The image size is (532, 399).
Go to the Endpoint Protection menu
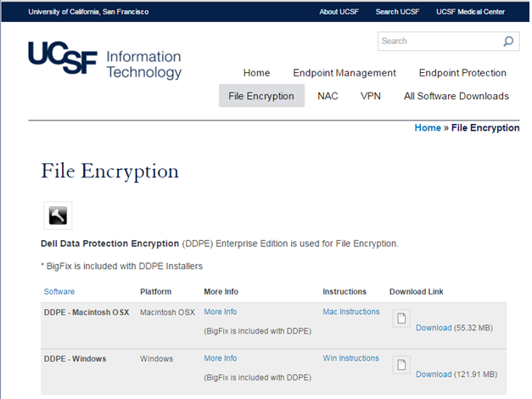click(x=462, y=73)
